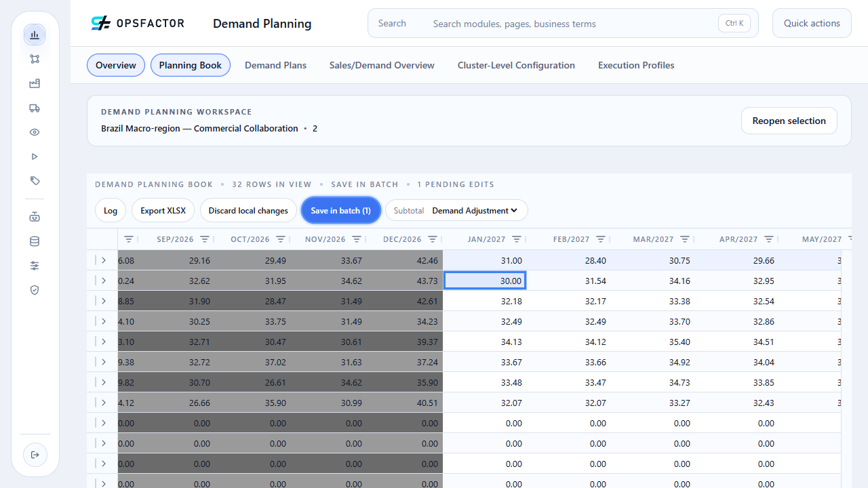Select the edited cell showing 30.00
Screen dimensions: 868x488
coord(485,281)
